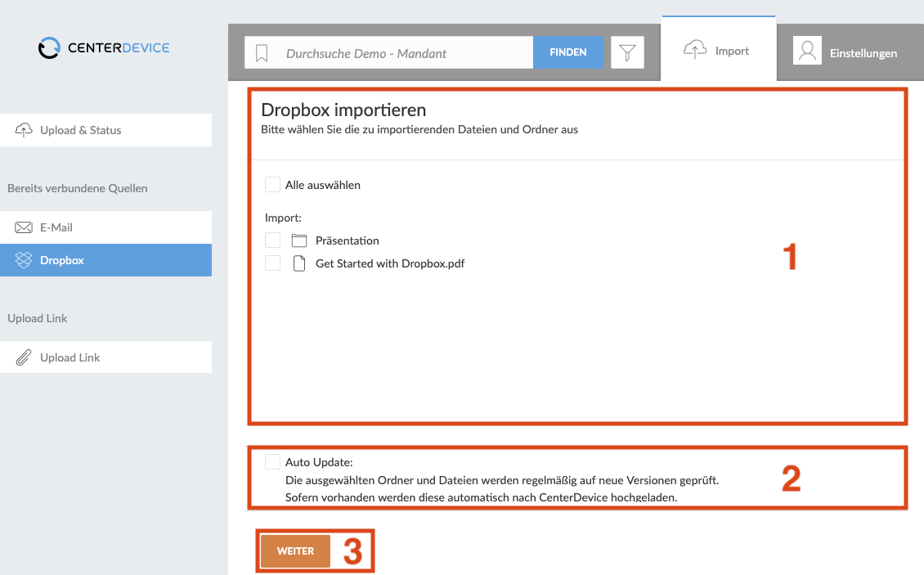The height and width of the screenshot is (575, 924).
Task: Open the search filter funnel icon
Action: (x=627, y=52)
